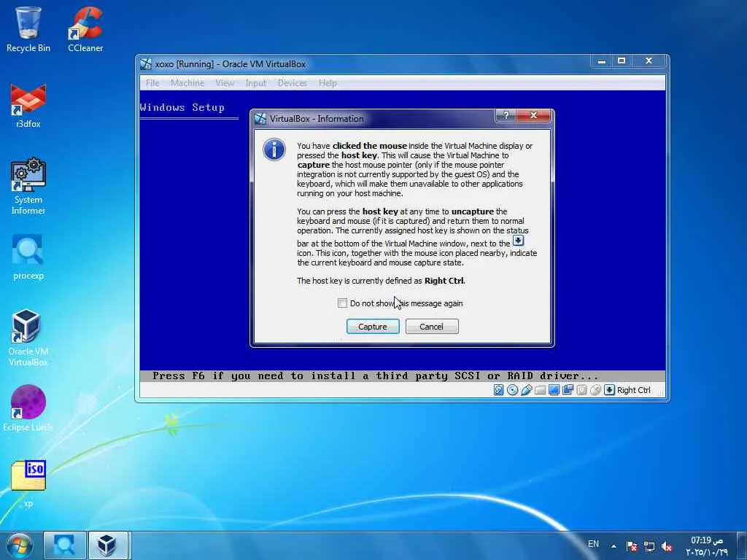Viewport: 747px width, 560px height.
Task: Click the hard disk activity status icon
Action: [x=498, y=390]
